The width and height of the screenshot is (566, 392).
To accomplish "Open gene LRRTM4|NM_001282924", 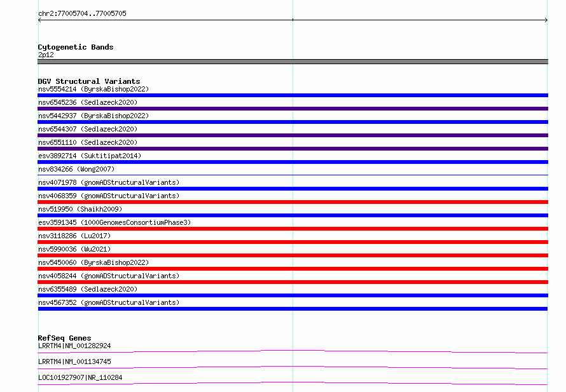I will coord(74,346).
